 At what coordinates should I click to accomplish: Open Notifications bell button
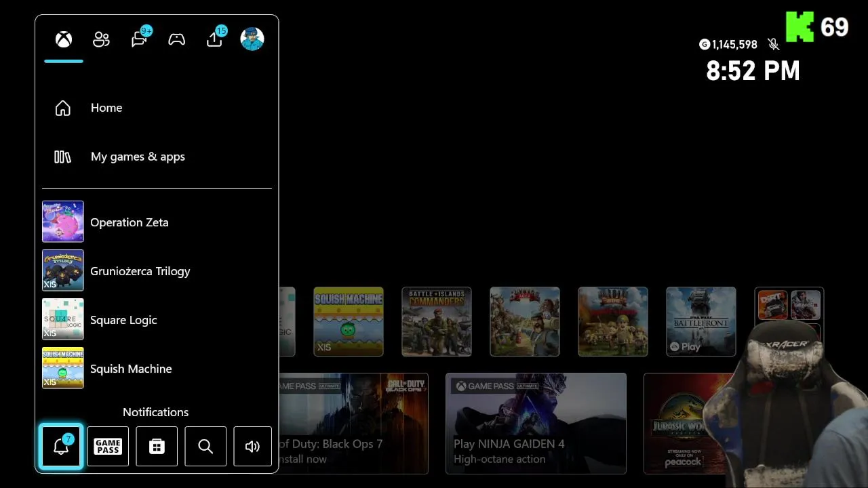coord(61,446)
